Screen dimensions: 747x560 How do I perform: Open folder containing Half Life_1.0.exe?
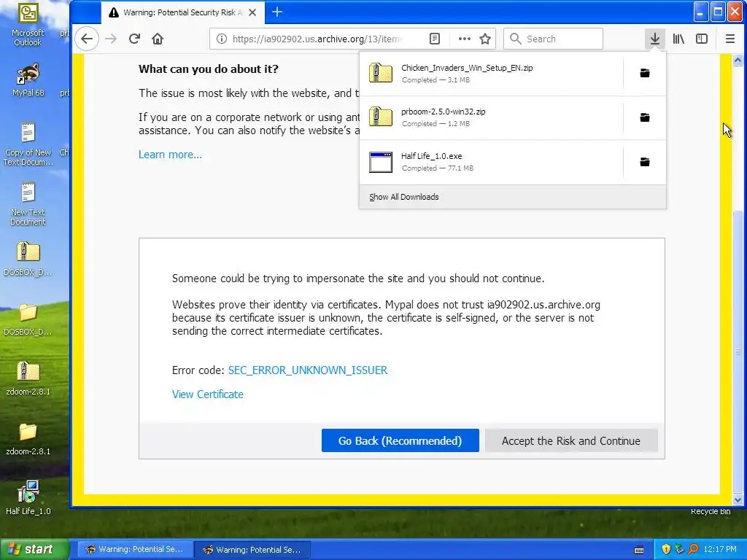tap(645, 163)
